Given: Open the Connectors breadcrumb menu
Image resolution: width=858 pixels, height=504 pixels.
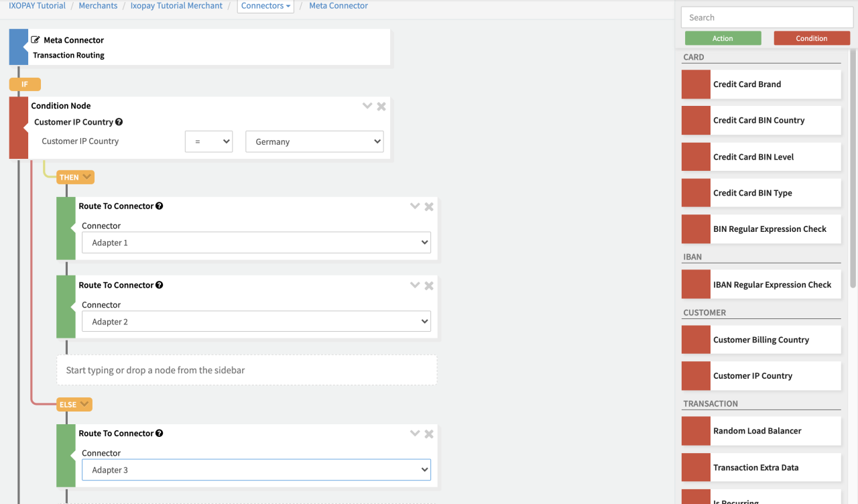Looking at the screenshot, I should [265, 6].
